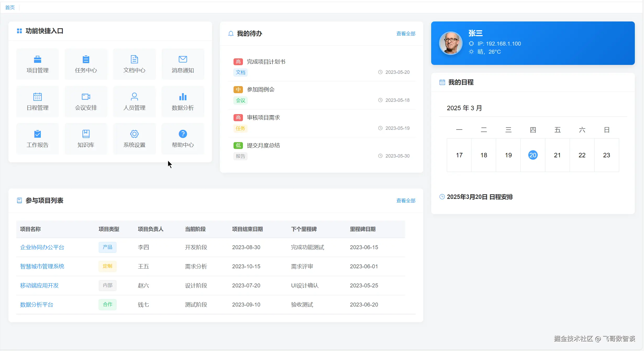Select the highlighted day 20 in calendar
This screenshot has height=351, width=644.
[533, 155]
